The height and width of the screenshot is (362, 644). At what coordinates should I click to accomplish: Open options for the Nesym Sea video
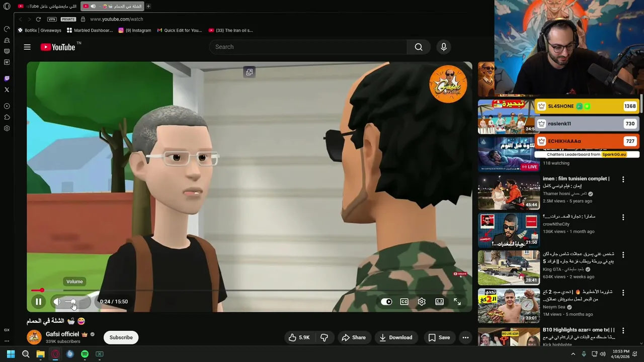pyautogui.click(x=623, y=293)
